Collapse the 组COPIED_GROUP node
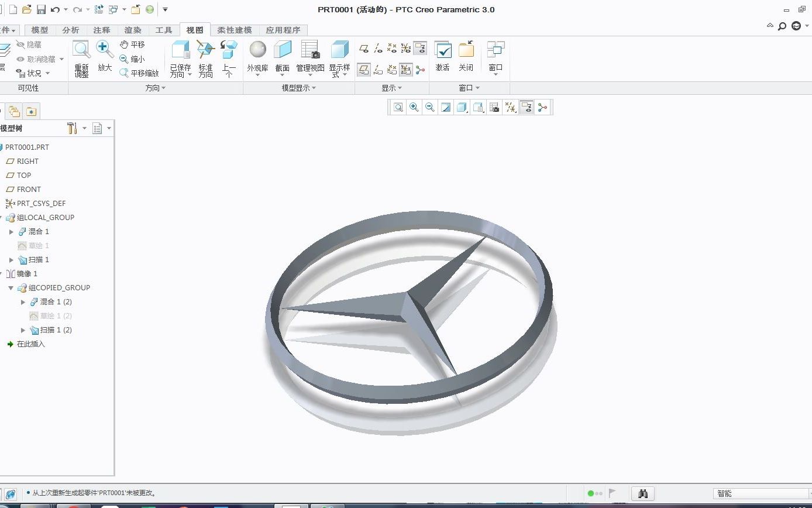This screenshot has height=508, width=812. (11, 288)
